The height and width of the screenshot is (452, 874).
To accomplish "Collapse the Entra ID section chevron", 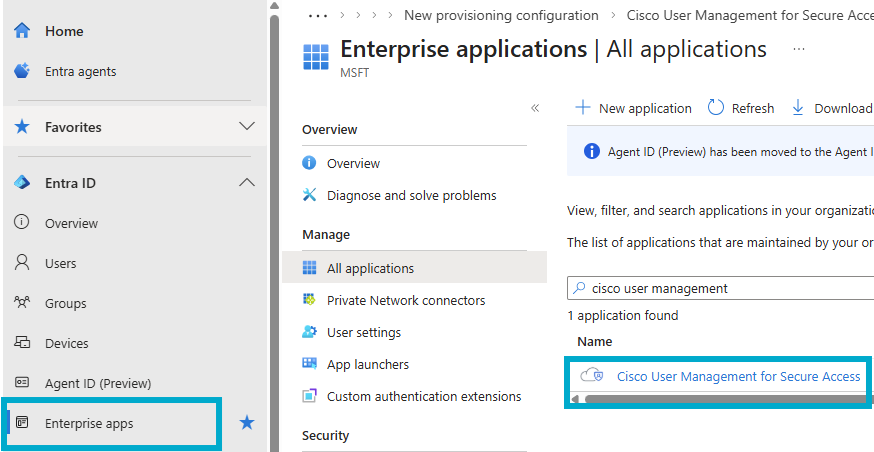I will click(247, 182).
